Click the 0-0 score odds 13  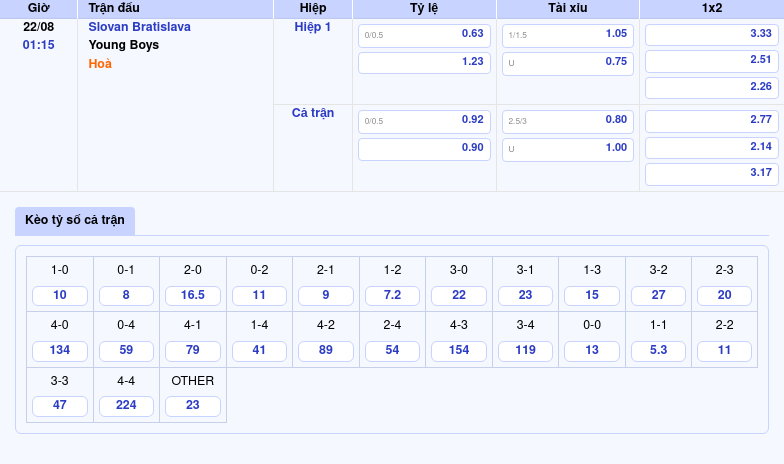pyautogui.click(x=592, y=351)
